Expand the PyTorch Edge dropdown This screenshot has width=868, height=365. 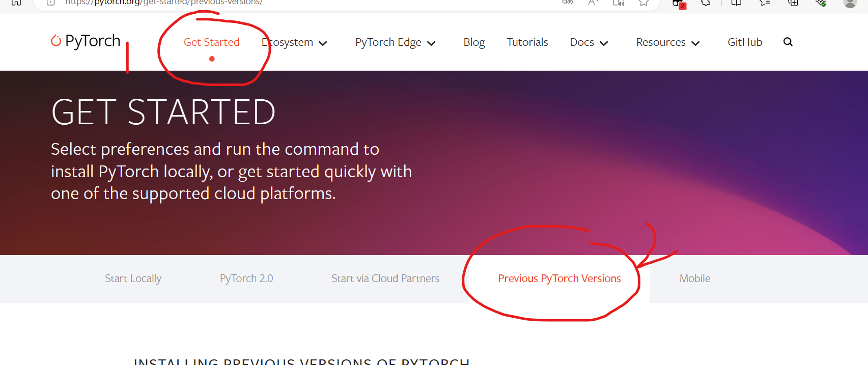[396, 42]
